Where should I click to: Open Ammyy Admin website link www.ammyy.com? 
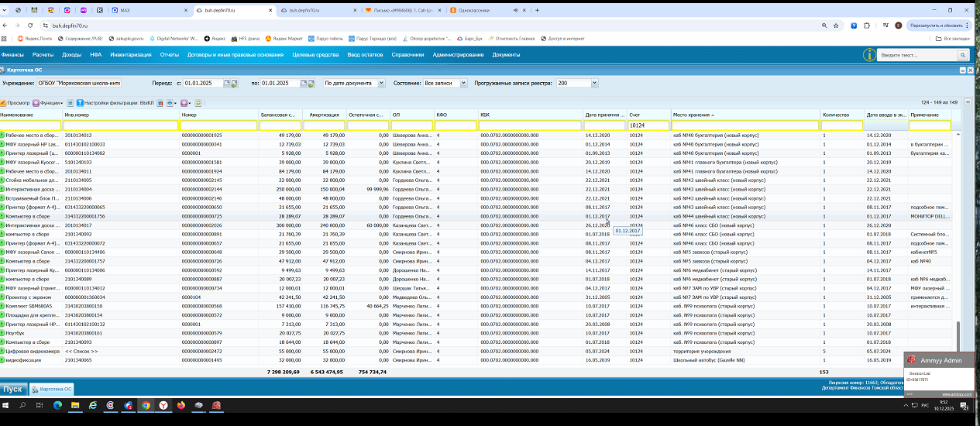[x=955, y=394]
